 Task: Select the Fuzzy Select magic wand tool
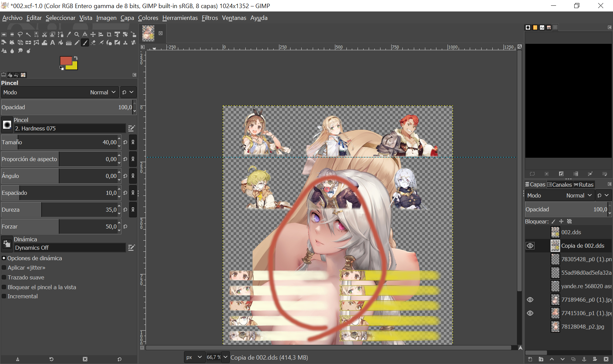28,34
